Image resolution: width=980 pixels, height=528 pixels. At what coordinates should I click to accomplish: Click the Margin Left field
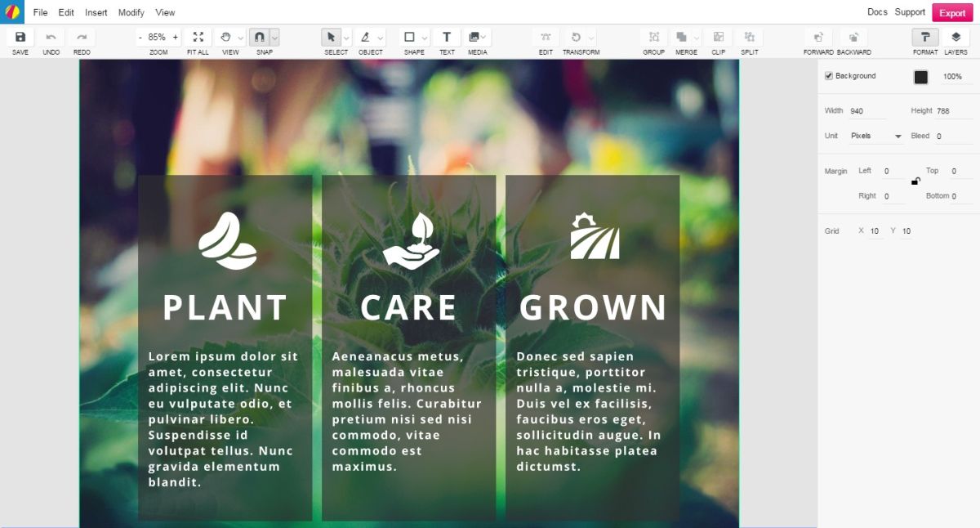click(893, 172)
